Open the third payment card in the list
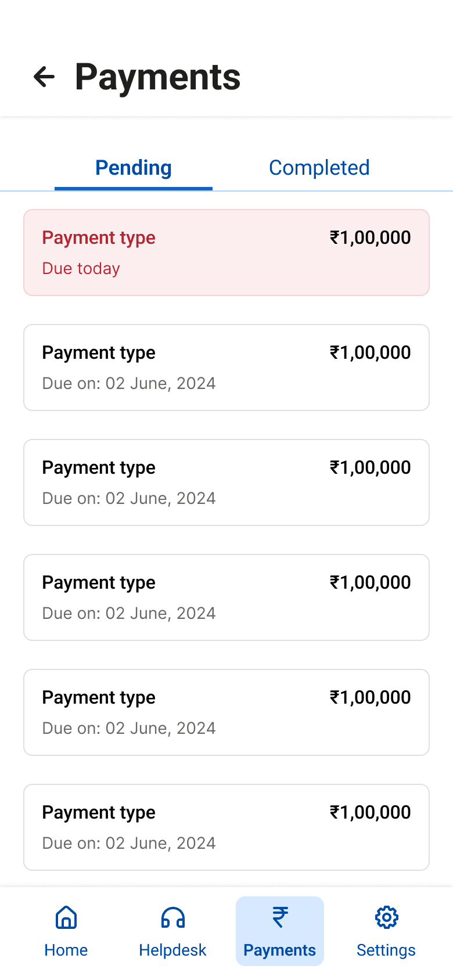This screenshot has height=980, width=453. pos(227,482)
